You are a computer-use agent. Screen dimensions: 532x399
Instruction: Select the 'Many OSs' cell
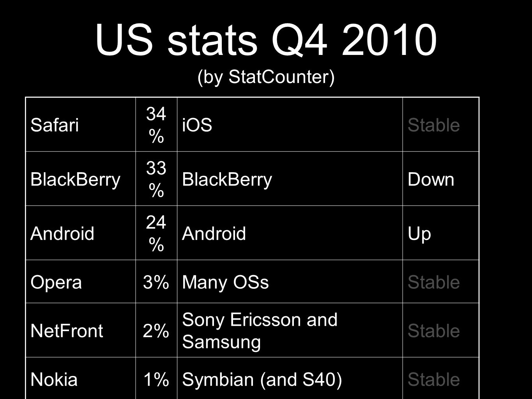coord(290,281)
